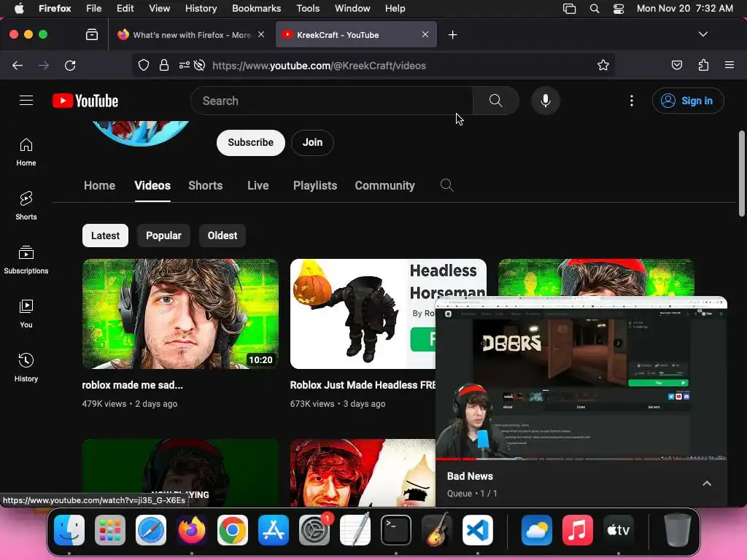List all tabs dropdown arrow

click(703, 34)
